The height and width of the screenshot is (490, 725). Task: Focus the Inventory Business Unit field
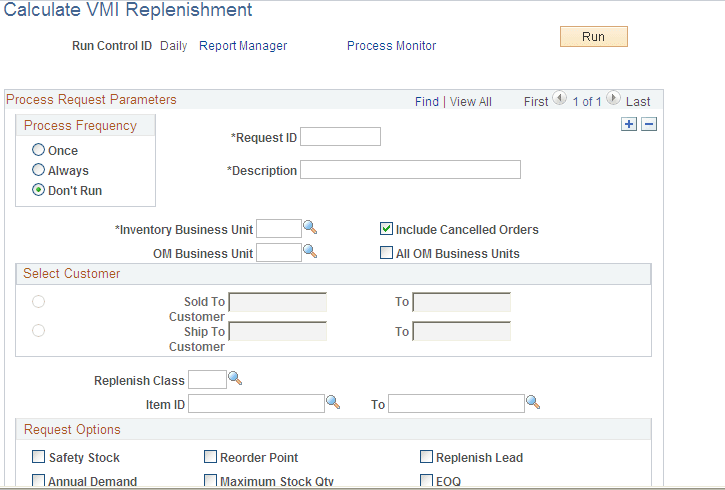279,229
